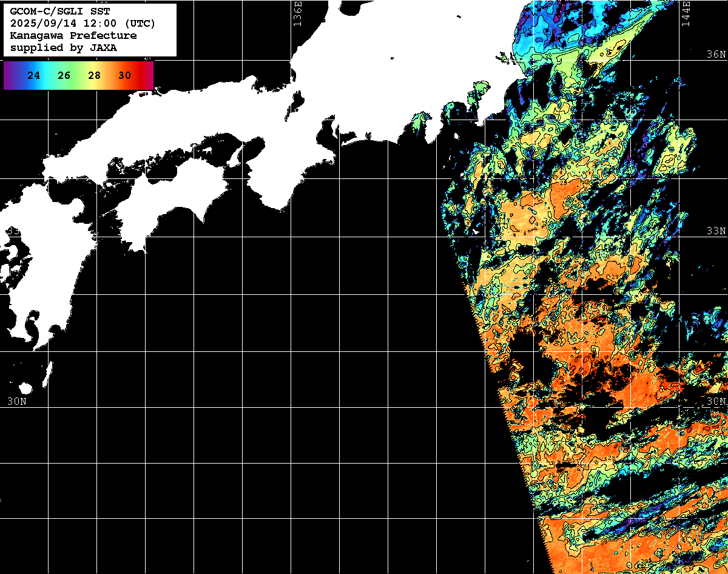Click the 'supplied by JAXA' text
Screen dimensions: 728x574
tap(63, 47)
